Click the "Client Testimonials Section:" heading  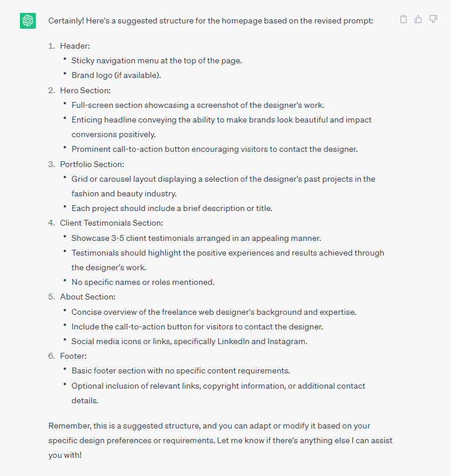pyautogui.click(x=111, y=223)
